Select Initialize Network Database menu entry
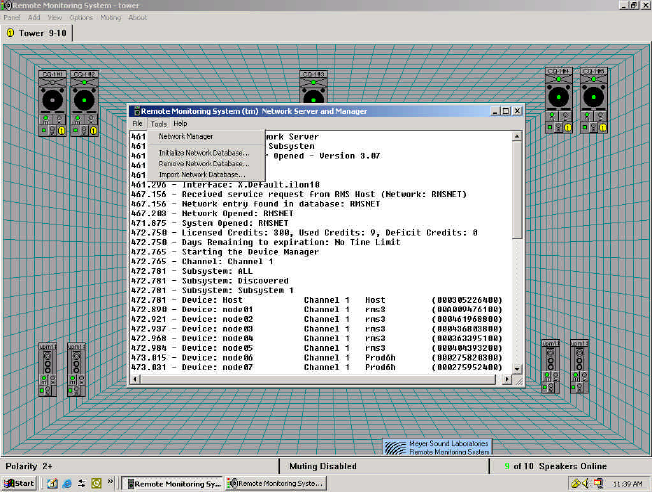The width and height of the screenshot is (652, 492). pos(204,152)
